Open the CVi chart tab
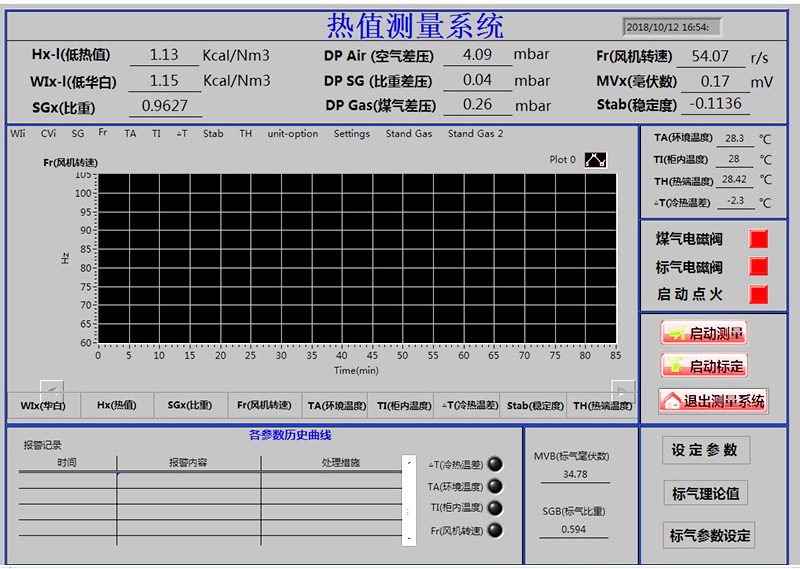Image resolution: width=800 pixels, height=569 pixels. tap(48, 134)
